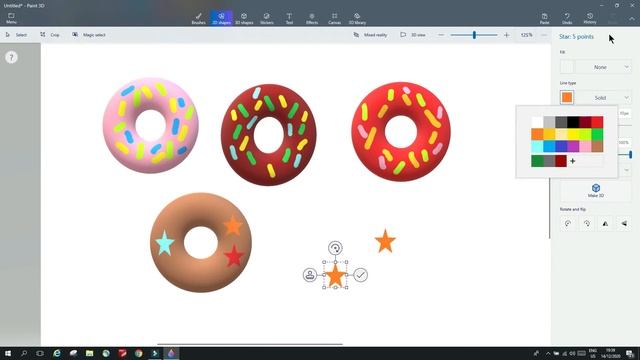The height and width of the screenshot is (360, 640).
Task: Pick brown in the color palette
Action: click(597, 146)
